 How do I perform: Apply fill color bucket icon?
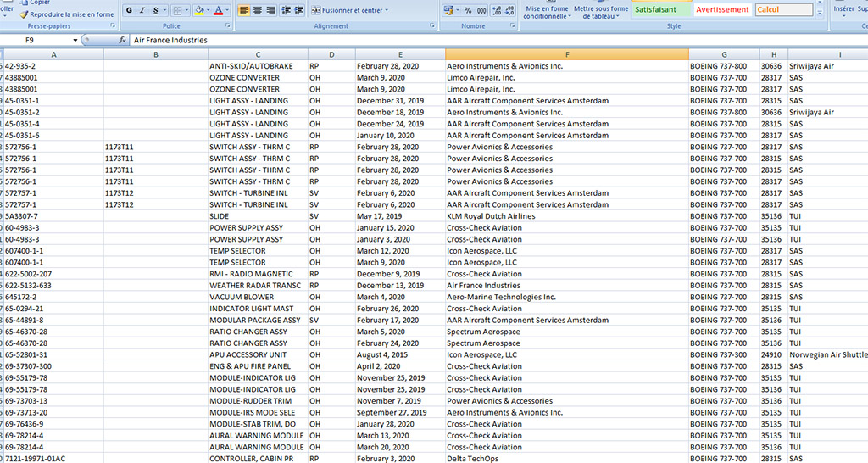click(199, 10)
